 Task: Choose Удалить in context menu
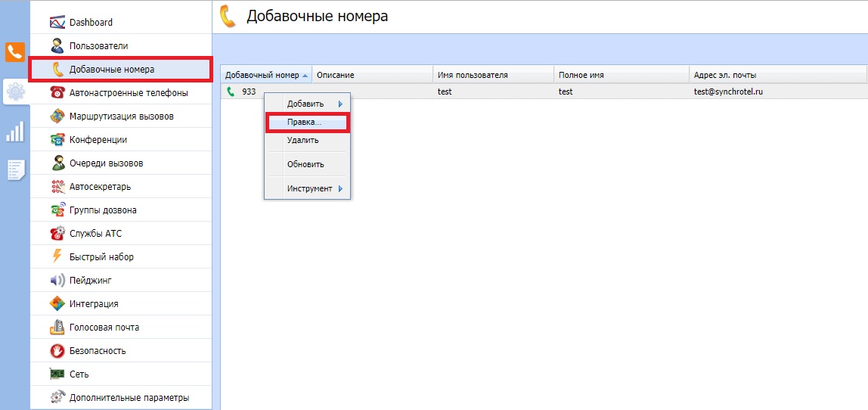pyautogui.click(x=307, y=140)
